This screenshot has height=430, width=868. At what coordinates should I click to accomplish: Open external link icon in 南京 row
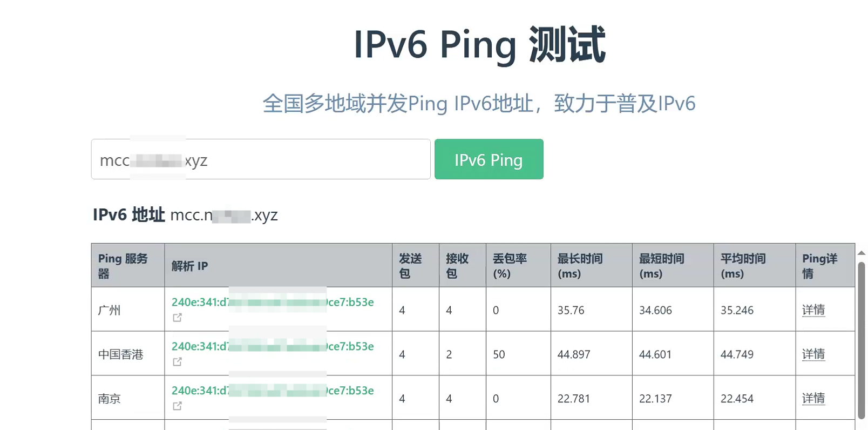[x=177, y=406]
